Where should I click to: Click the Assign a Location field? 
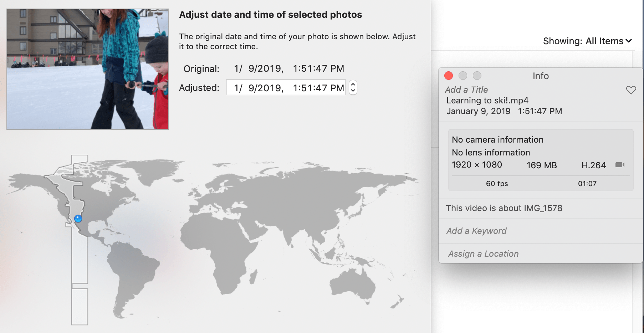click(483, 254)
